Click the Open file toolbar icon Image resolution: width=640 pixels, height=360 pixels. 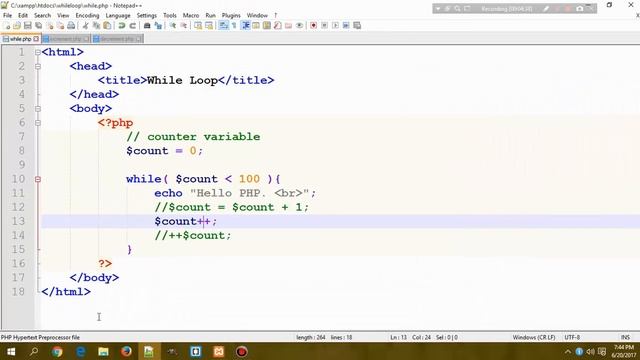click(17, 26)
